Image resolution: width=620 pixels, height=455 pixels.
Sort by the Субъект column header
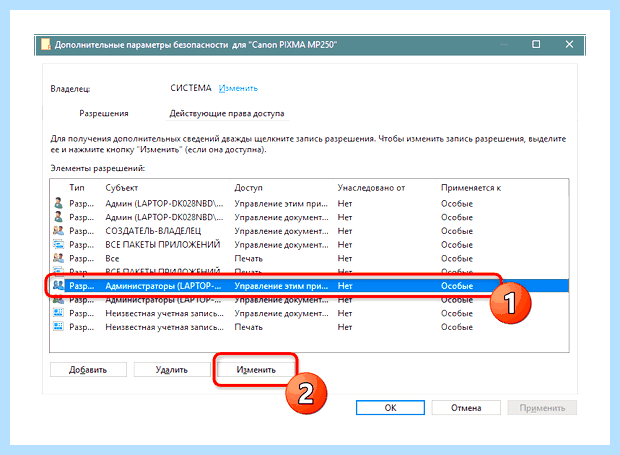tap(121, 187)
